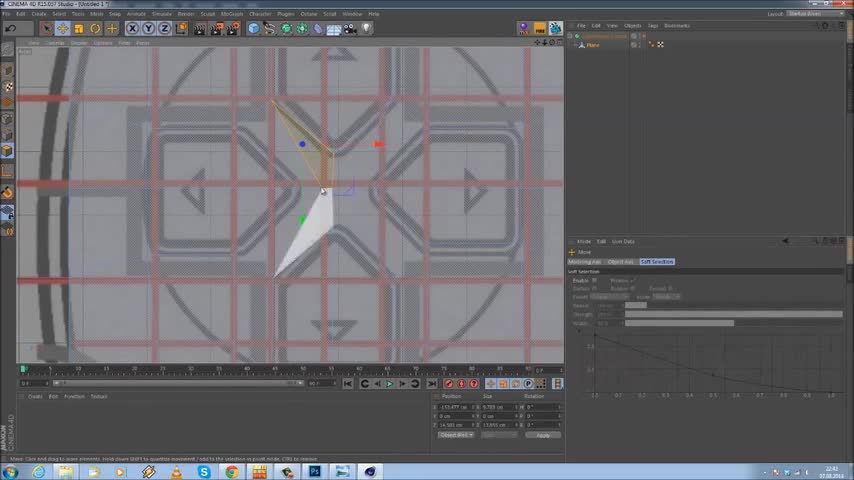
Task: Switch to the Object Axis tab
Action: click(x=620, y=262)
